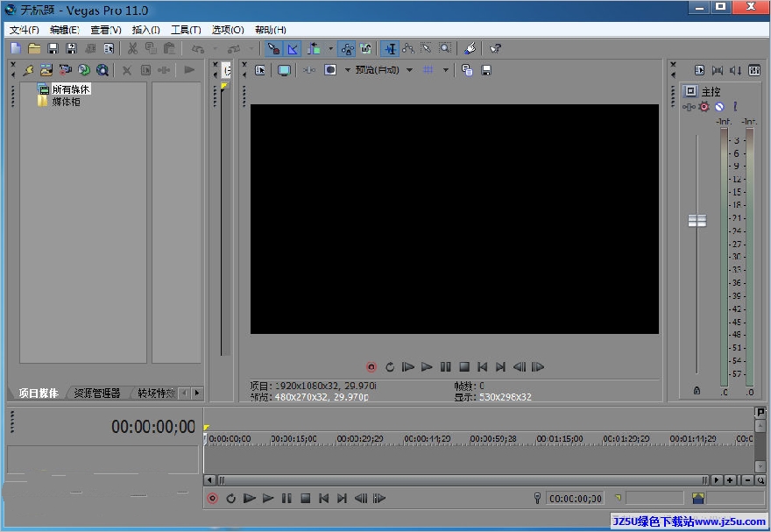Viewport: 771px width, 532px height.
Task: Toggle external monitor preview
Action: pos(284,70)
